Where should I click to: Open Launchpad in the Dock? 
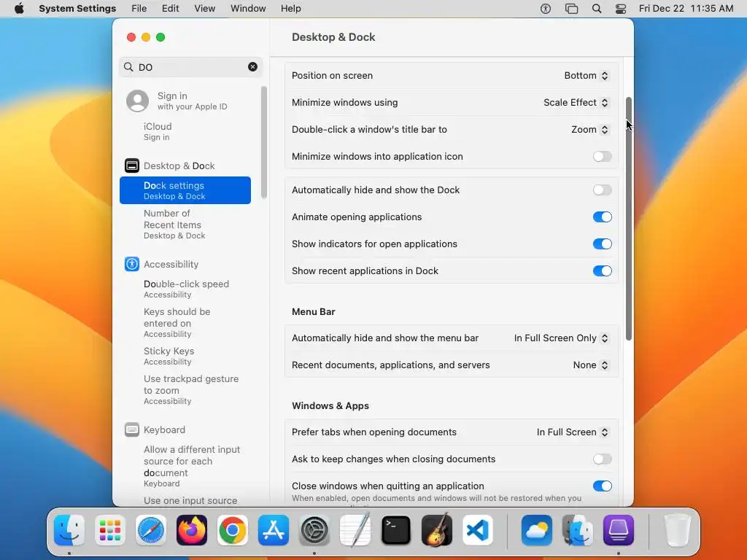pyautogui.click(x=110, y=530)
